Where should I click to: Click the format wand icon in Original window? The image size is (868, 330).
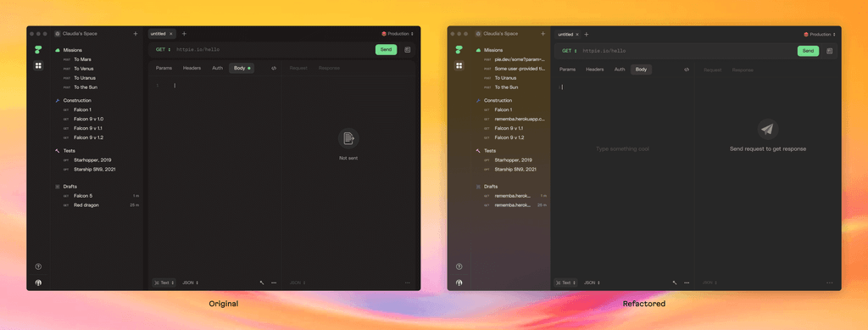(x=262, y=282)
